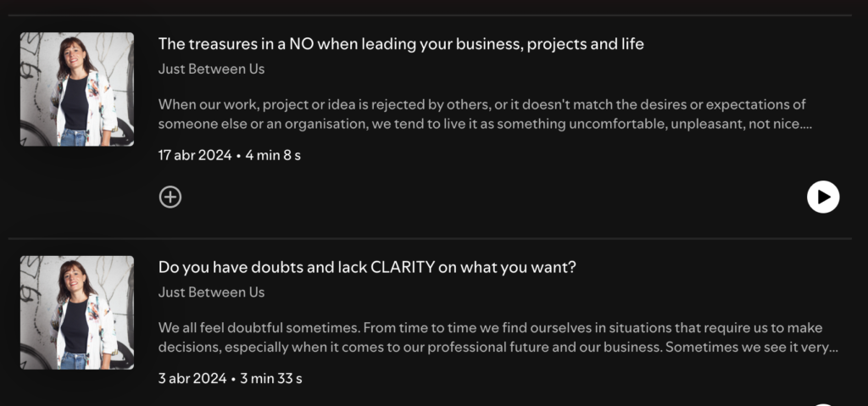Viewport: 868px width, 406px height.
Task: Open 'The treasures in a NO' episode title
Action: [x=401, y=44]
